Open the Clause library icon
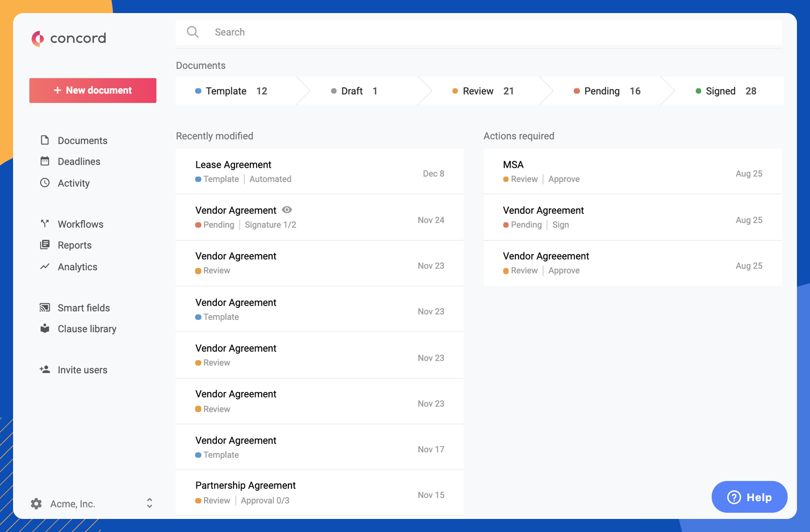 pyautogui.click(x=45, y=328)
